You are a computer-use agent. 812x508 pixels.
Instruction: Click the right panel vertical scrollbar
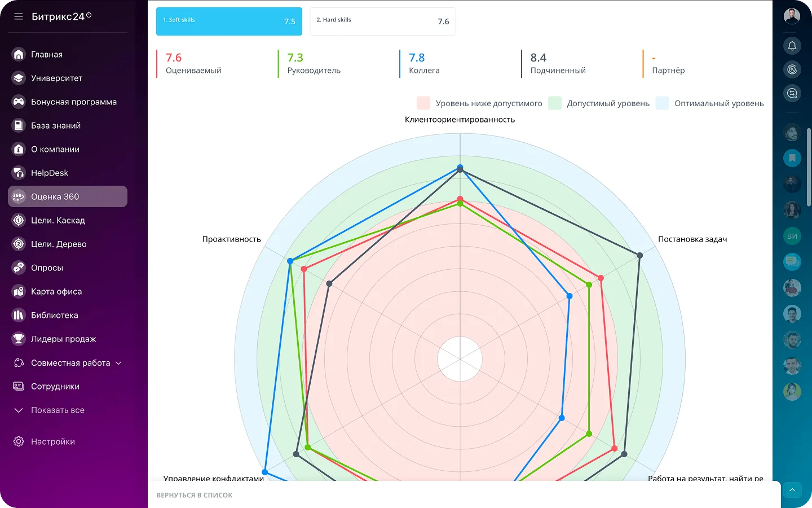click(809, 168)
